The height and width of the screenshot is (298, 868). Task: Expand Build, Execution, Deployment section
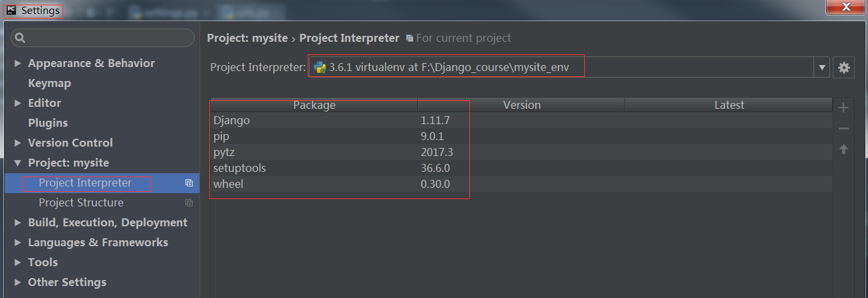pos(17,223)
